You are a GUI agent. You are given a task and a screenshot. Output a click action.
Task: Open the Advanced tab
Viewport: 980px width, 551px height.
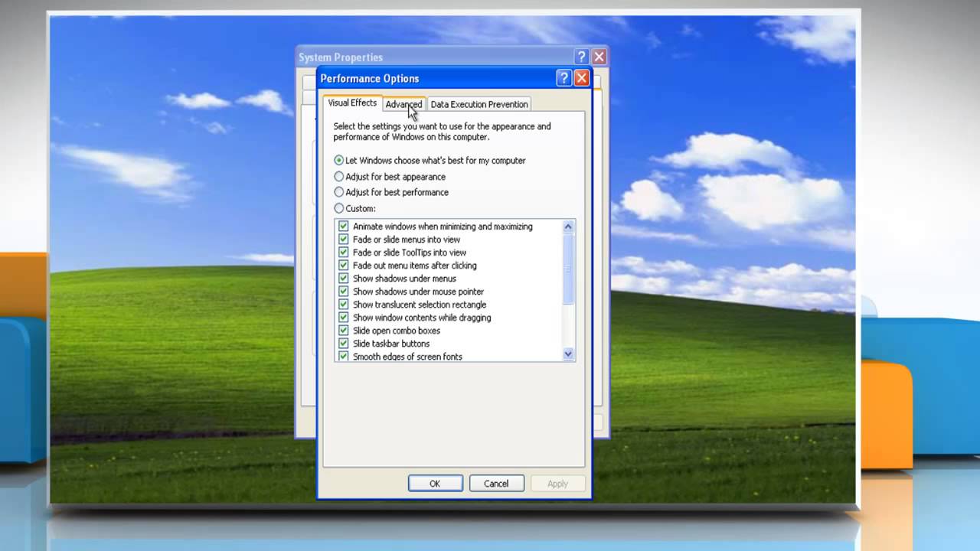403,104
